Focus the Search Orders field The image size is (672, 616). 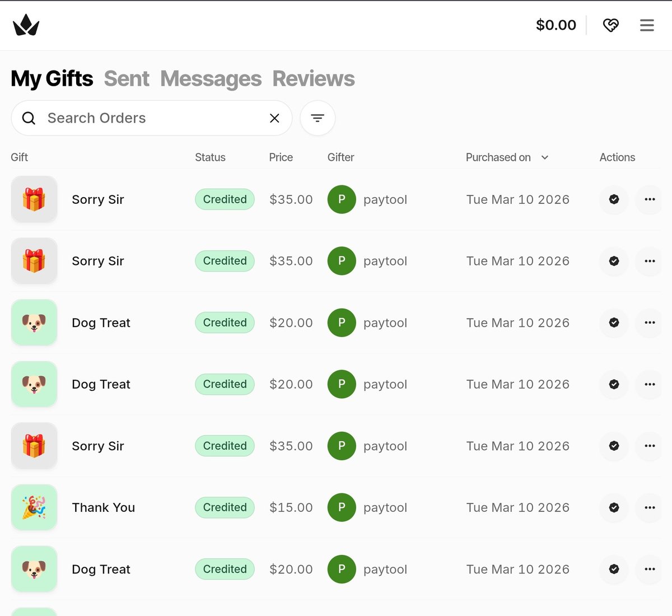(x=152, y=118)
